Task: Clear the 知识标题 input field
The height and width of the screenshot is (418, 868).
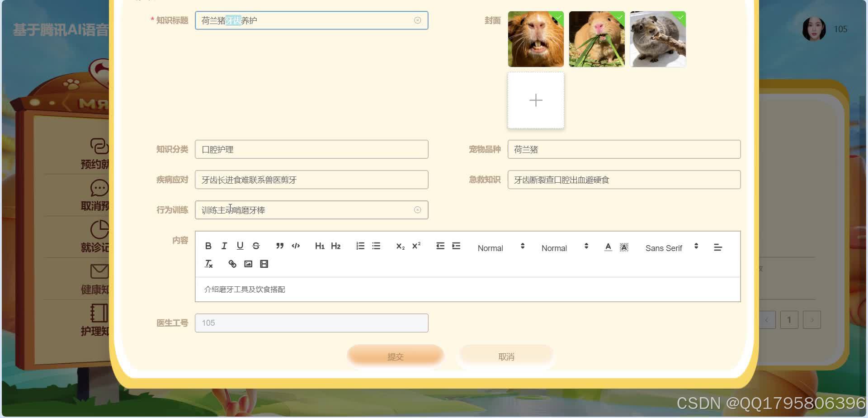Action: click(x=417, y=20)
